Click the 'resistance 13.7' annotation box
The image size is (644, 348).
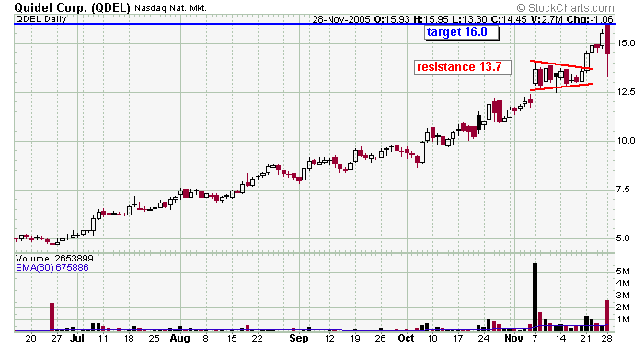pos(463,67)
